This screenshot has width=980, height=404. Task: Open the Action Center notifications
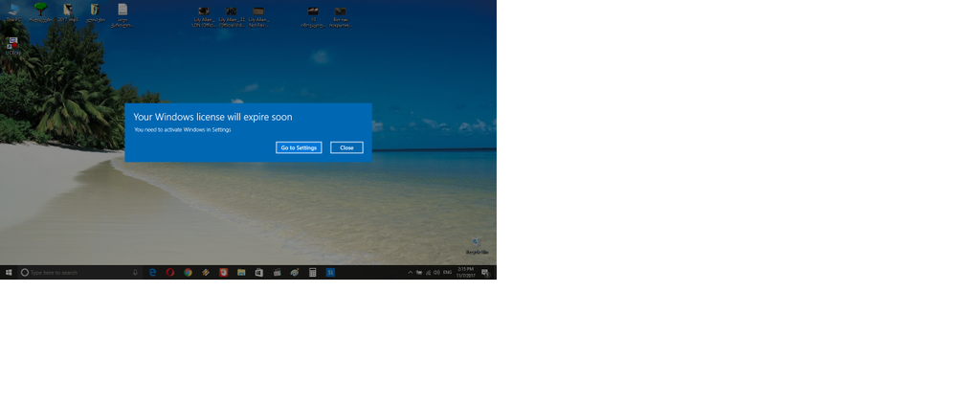[x=485, y=273]
